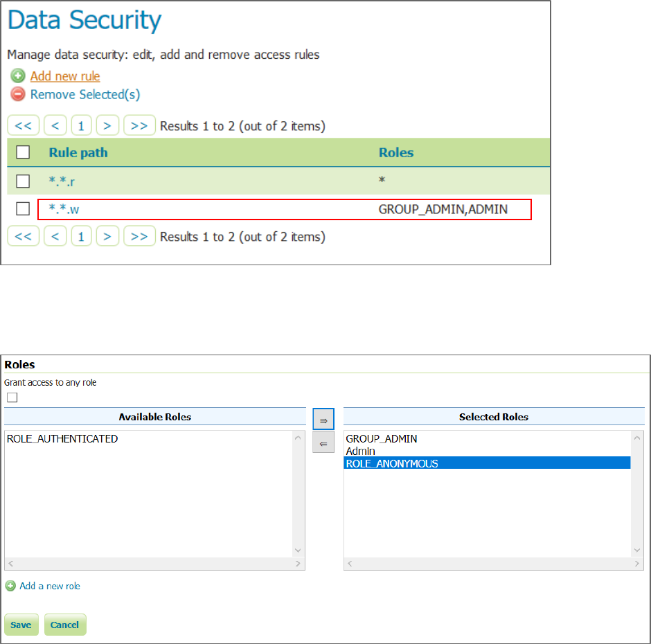The width and height of the screenshot is (651, 644).
Task: Click the green Add new rule plus icon
Action: (x=18, y=76)
